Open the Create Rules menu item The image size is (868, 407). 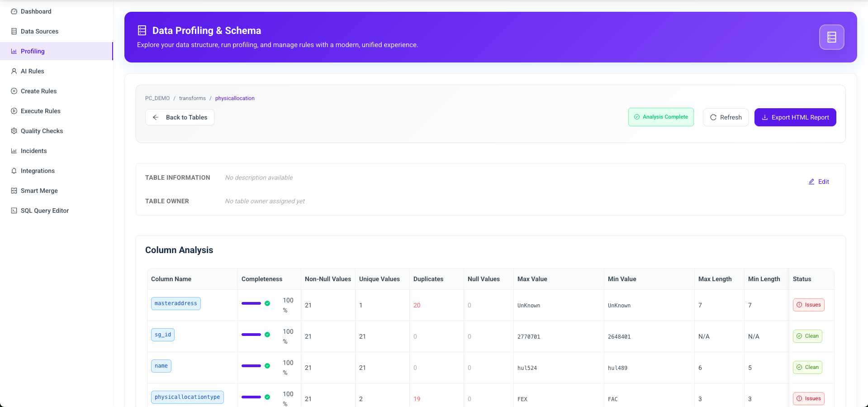38,91
